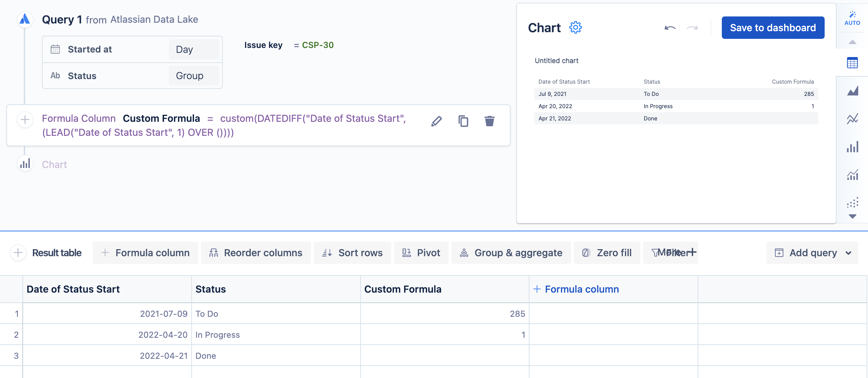Choose the bar chart type
The image size is (868, 378).
click(852, 147)
